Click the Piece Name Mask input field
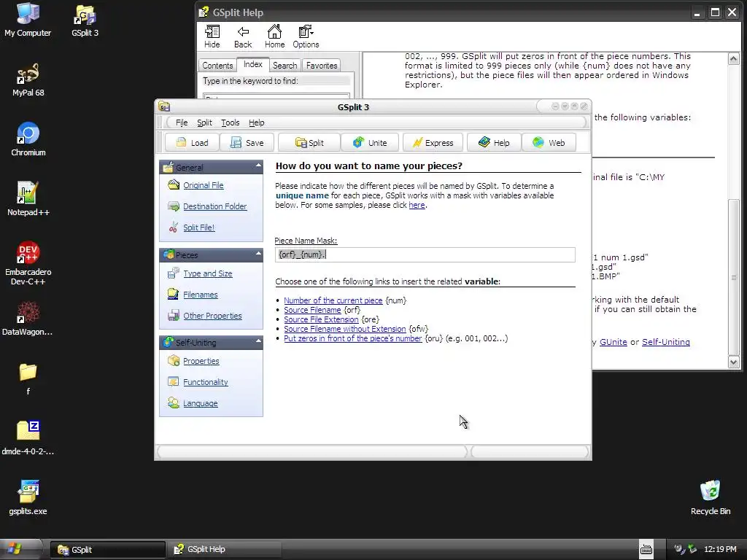The width and height of the screenshot is (747, 560). click(x=425, y=254)
